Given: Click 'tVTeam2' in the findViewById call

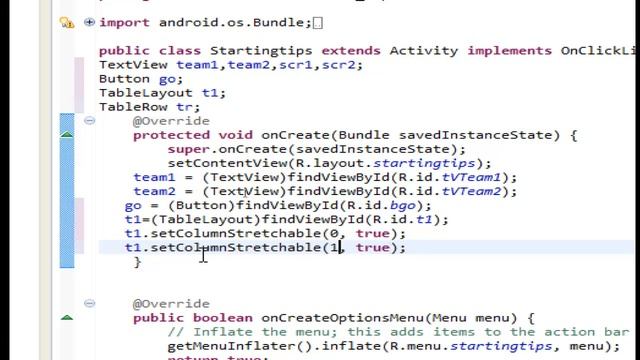Looking at the screenshot, I should [x=471, y=191].
